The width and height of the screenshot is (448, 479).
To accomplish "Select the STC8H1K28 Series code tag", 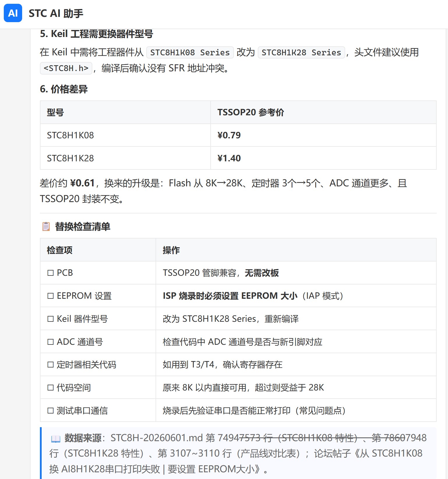I will click(301, 52).
